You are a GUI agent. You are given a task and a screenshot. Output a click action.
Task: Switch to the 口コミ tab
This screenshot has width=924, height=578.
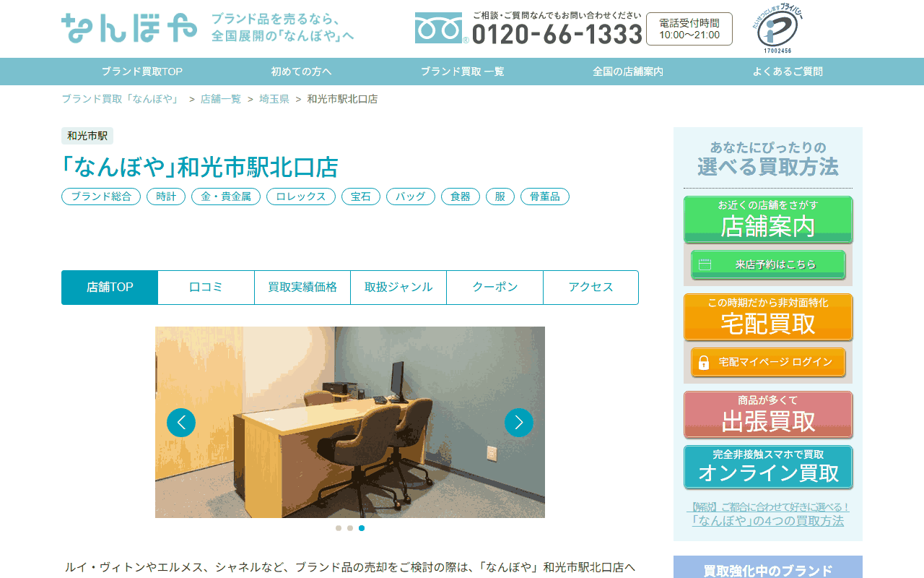[206, 288]
